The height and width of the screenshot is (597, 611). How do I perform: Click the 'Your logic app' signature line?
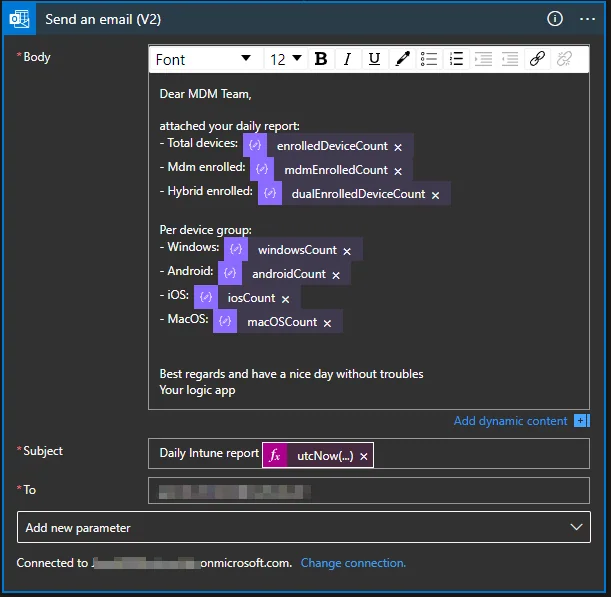point(197,390)
